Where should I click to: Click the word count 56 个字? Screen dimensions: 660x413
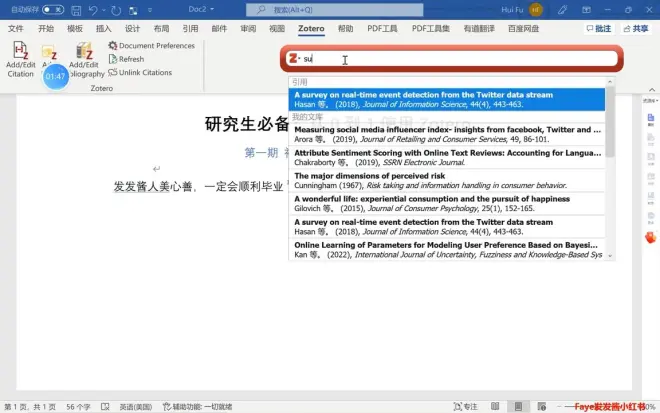coord(78,407)
